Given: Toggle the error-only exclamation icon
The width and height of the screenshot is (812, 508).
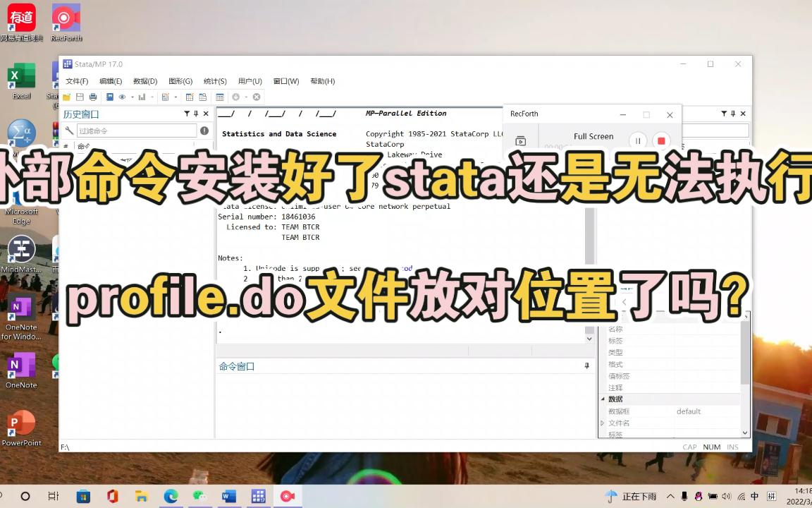Looking at the screenshot, I should tap(204, 131).
